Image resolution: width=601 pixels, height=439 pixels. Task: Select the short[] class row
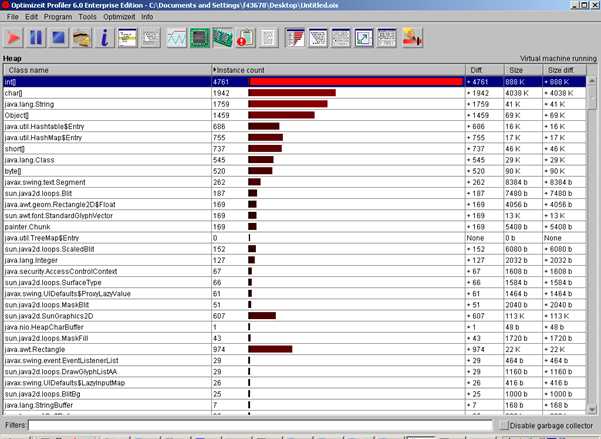pos(295,148)
